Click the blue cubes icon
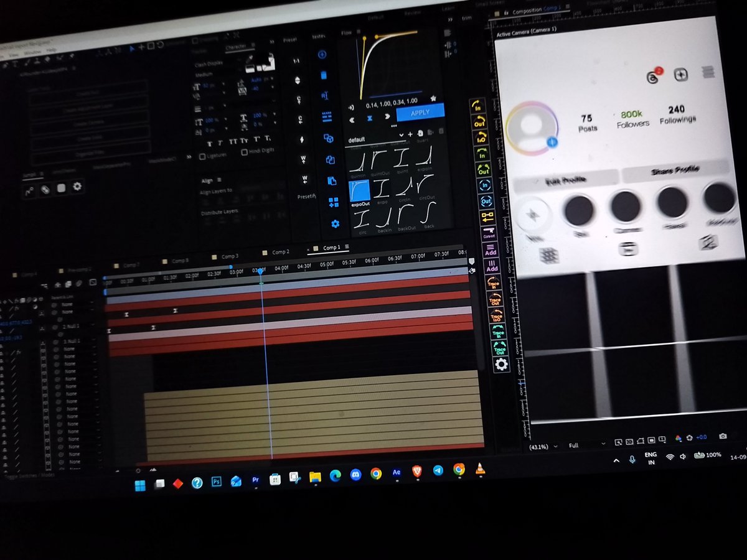Image resolution: width=747 pixels, height=560 pixels. coord(329,139)
